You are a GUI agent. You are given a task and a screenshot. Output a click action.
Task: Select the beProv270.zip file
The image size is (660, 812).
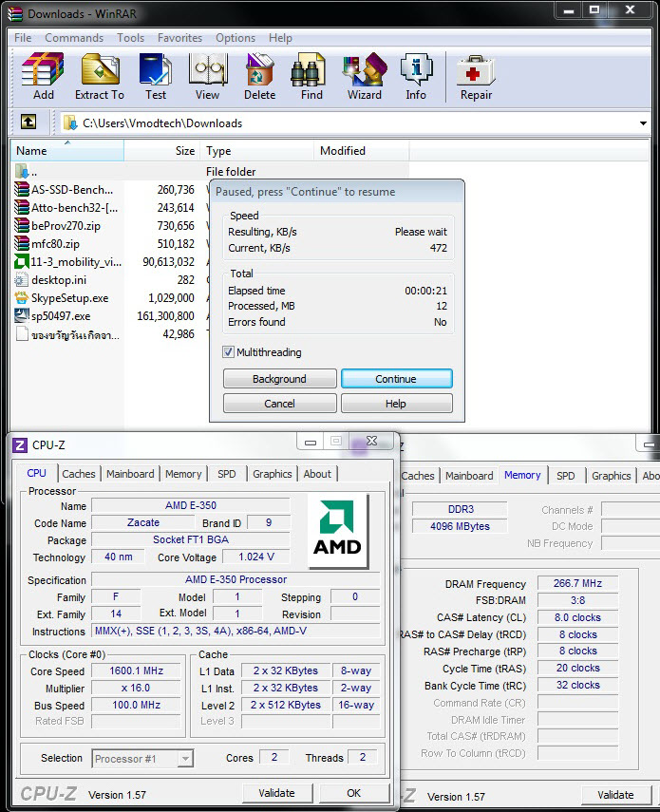click(58, 226)
